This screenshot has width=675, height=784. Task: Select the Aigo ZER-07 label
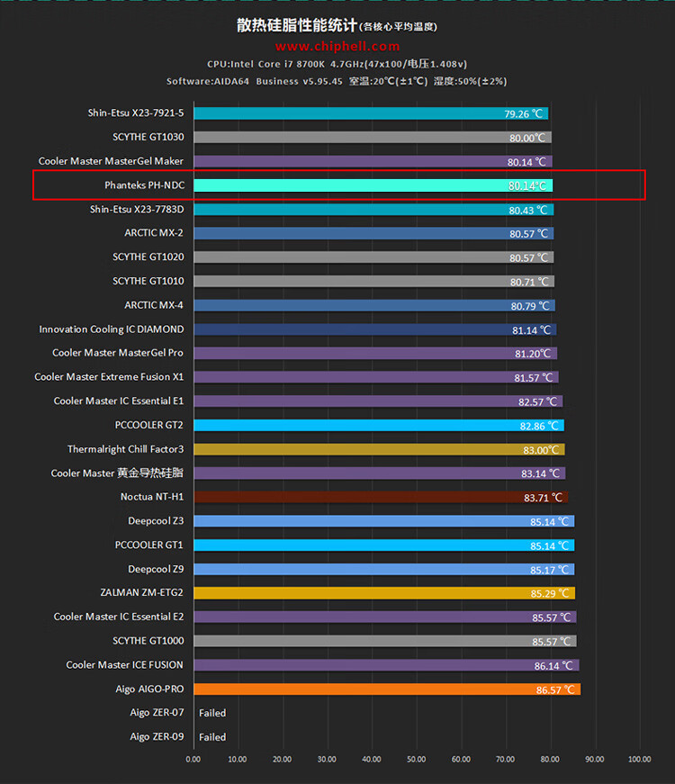(157, 713)
